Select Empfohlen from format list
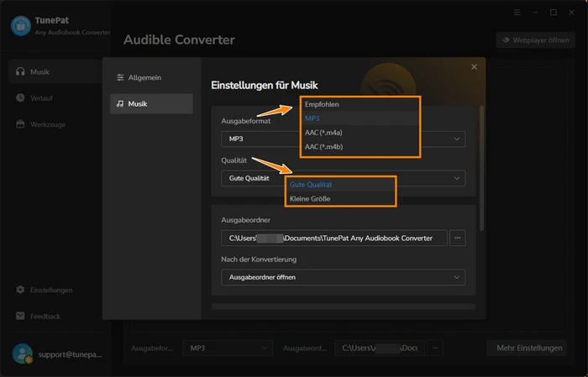 [360, 104]
